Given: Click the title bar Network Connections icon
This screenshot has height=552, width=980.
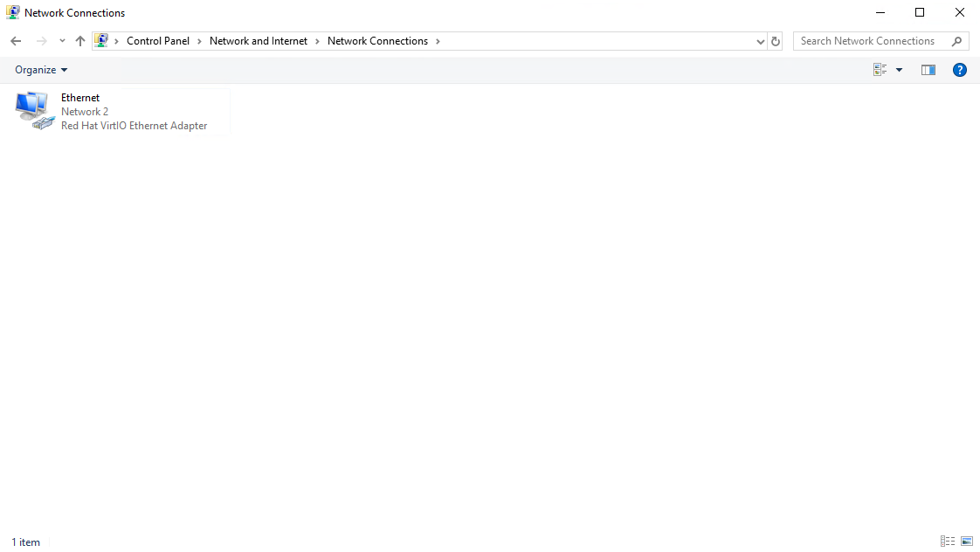Looking at the screenshot, I should pos(12,12).
